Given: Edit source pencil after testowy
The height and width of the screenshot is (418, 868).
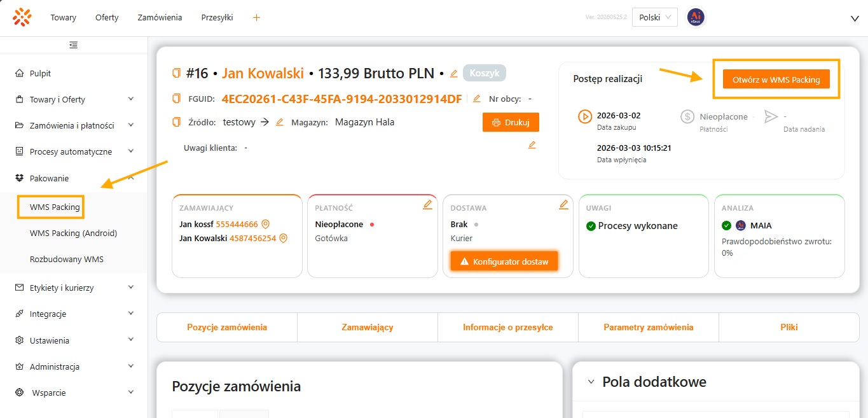Looking at the screenshot, I should click(x=279, y=122).
